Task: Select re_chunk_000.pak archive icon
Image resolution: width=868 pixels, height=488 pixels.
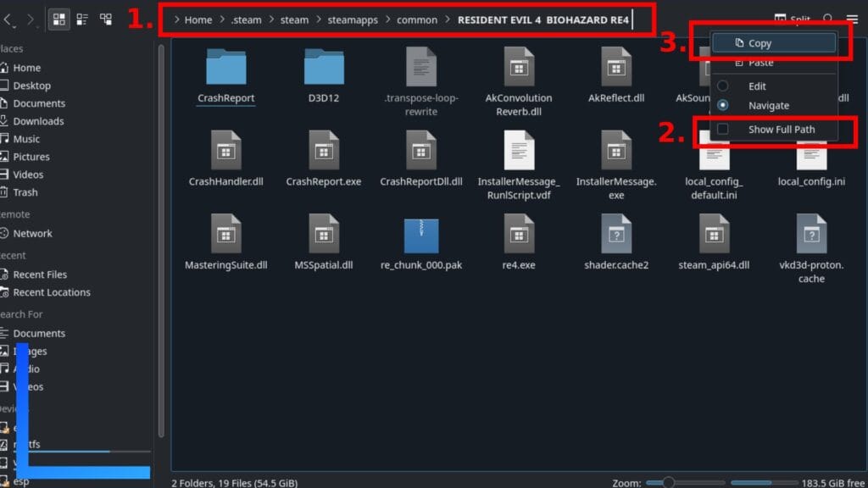Action: click(421, 233)
